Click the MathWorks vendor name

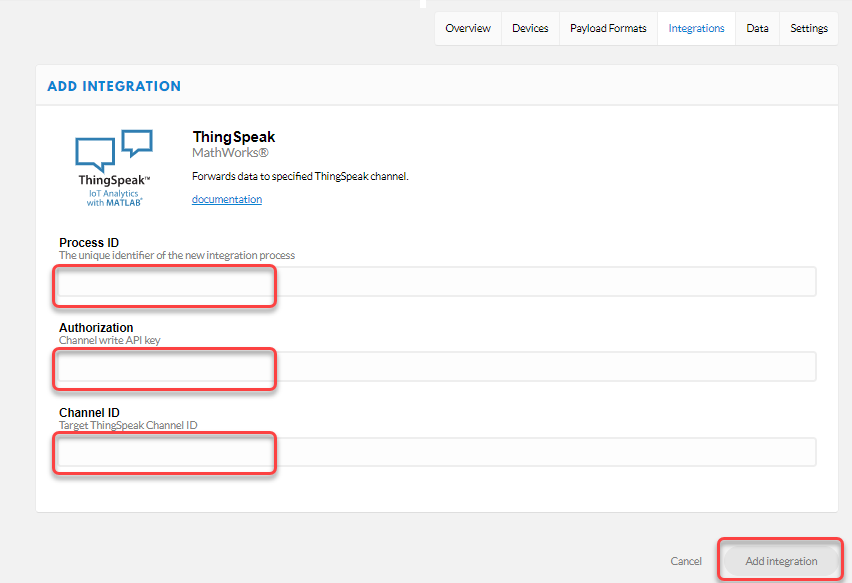coord(230,153)
